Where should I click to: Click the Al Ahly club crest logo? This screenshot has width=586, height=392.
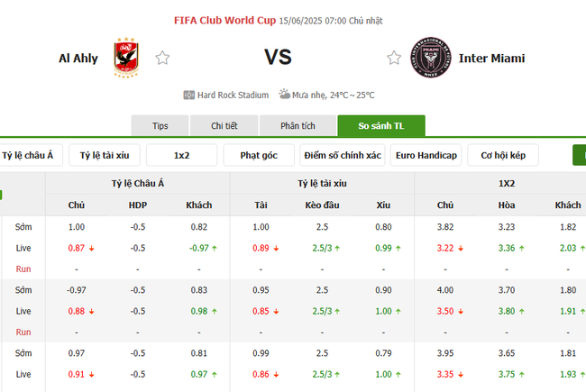tap(125, 58)
